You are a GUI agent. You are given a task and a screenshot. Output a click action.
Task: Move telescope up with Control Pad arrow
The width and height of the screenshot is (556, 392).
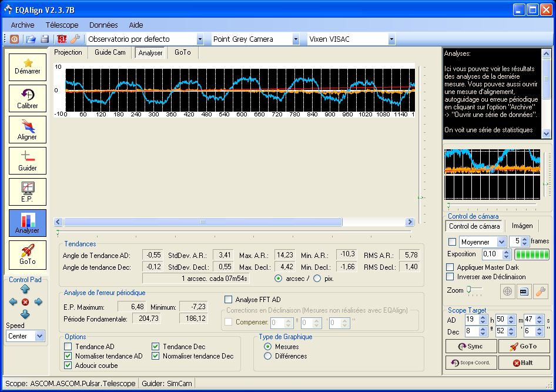tap(25, 289)
